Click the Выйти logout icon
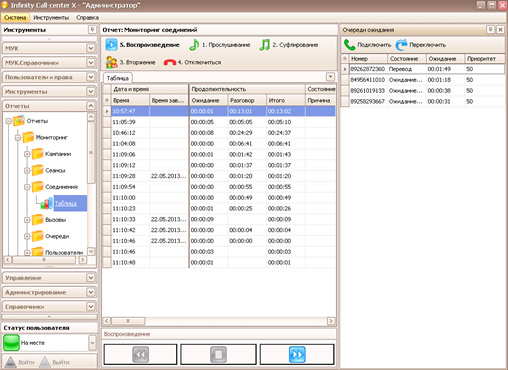Image resolution: width=508 pixels, height=370 pixels. (45, 362)
